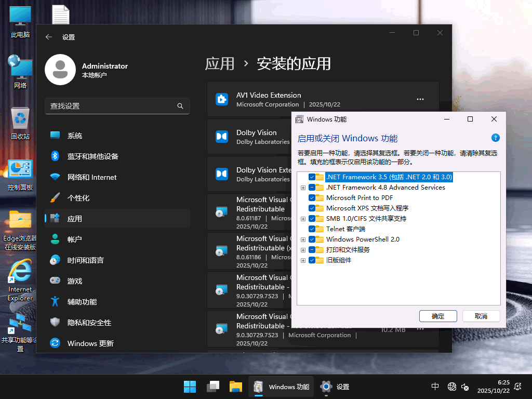Image resolution: width=532 pixels, height=399 pixels.
Task: Open 辅助功能 settings
Action: [x=117, y=302]
